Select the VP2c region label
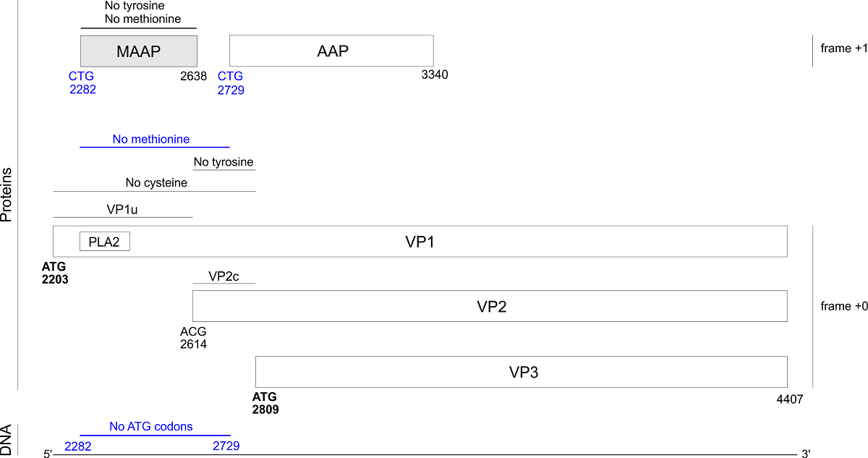 224,276
